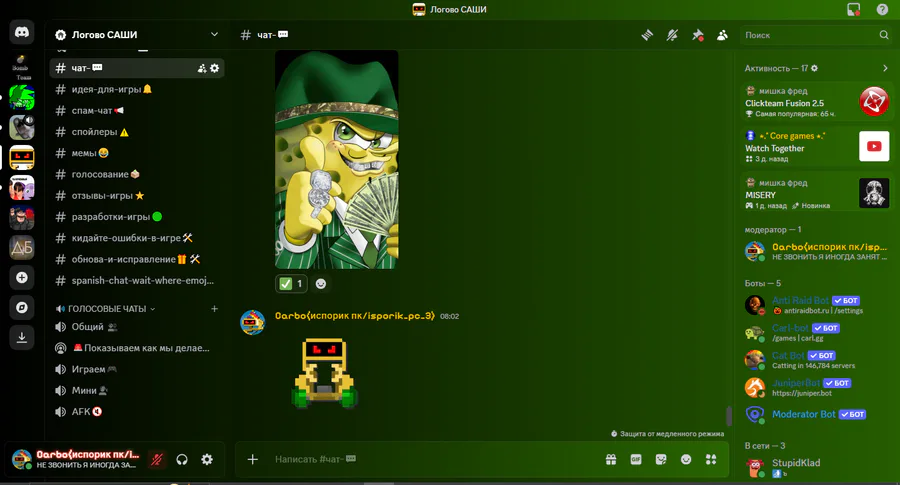900x485 pixels.
Task: Select channel разработки-игры
Action: pyautogui.click(x=137, y=217)
